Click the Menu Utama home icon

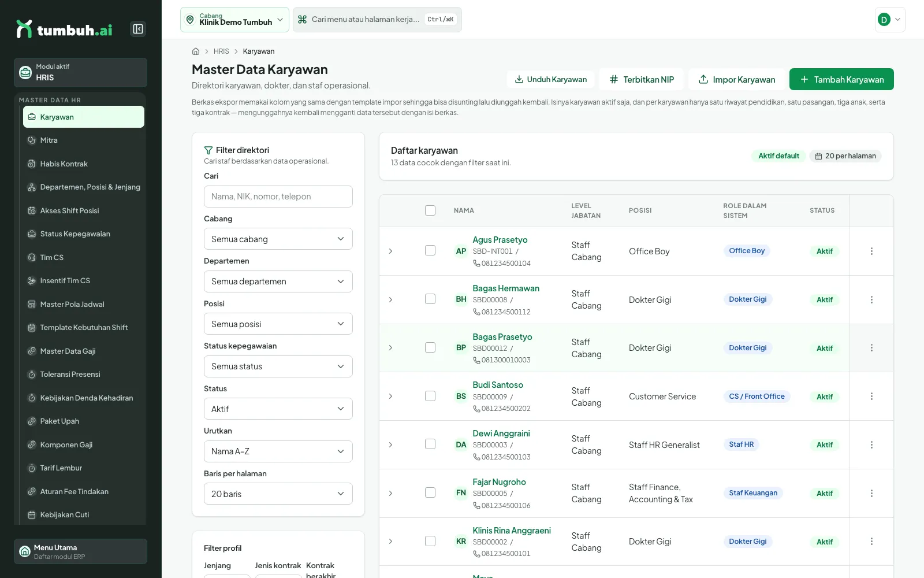point(25,551)
